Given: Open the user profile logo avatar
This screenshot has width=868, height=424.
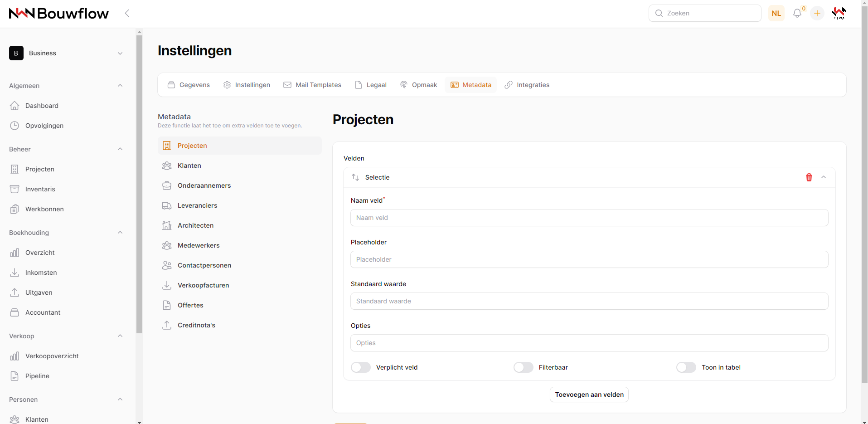Looking at the screenshot, I should pyautogui.click(x=839, y=14).
